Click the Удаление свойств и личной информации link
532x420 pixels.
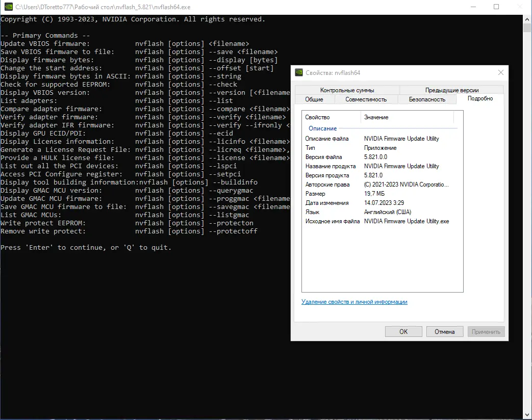[x=354, y=302]
